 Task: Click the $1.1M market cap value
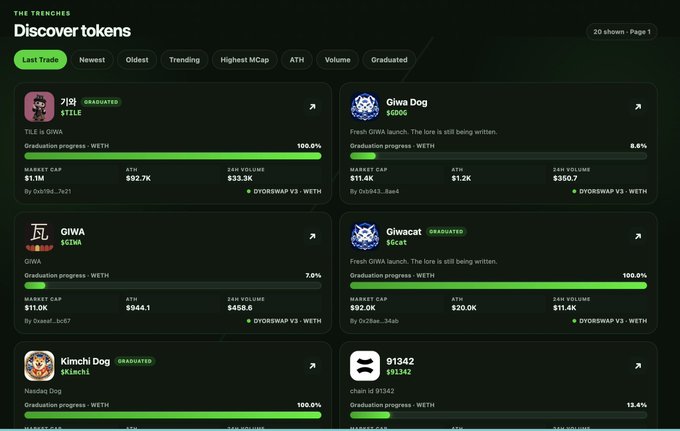pyautogui.click(x=34, y=178)
